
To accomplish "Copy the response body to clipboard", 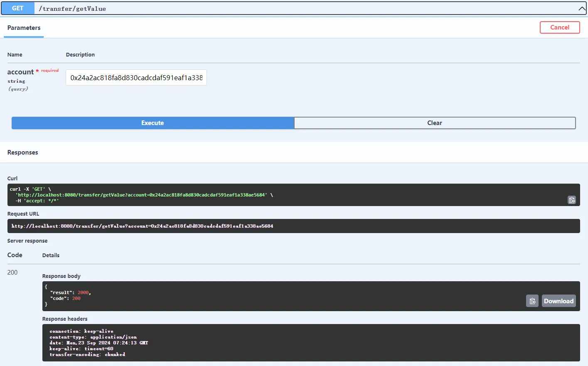I will tap(532, 301).
